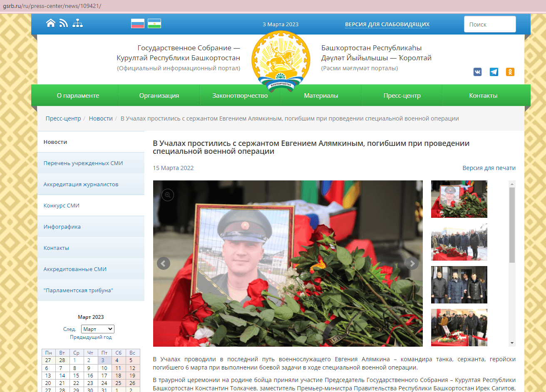
Task: Click Пресс-центр breadcrumb link
Action: click(x=63, y=118)
